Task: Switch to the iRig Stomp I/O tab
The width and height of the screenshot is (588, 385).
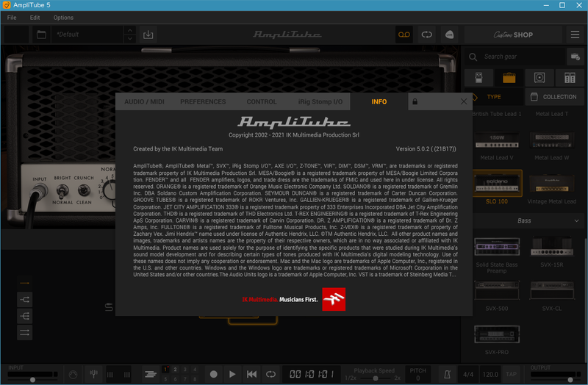Action: (x=320, y=101)
